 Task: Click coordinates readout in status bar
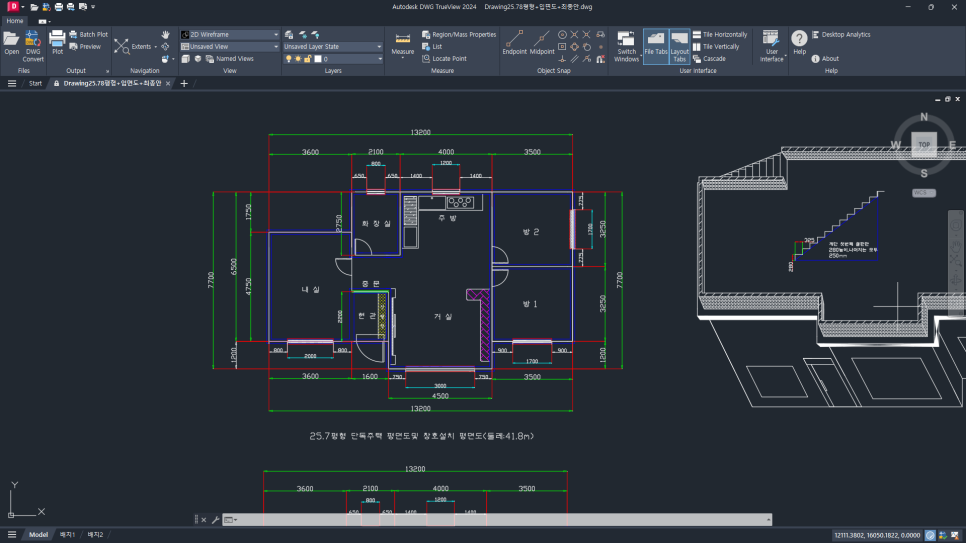click(877, 535)
